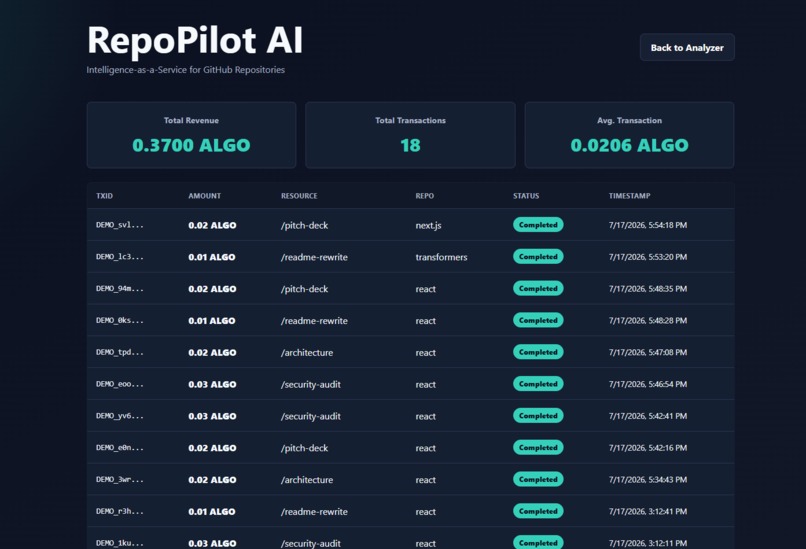Click the RepoPilot AI title
This screenshot has height=549, width=806.
(195, 40)
